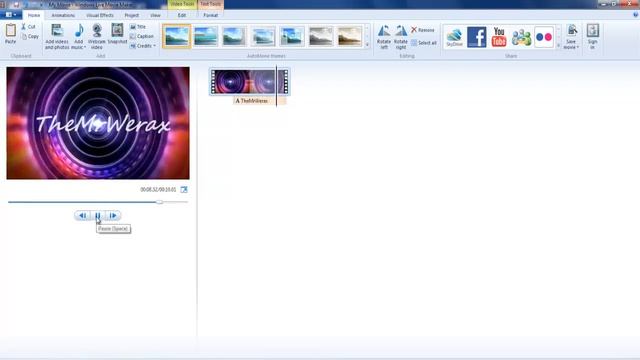This screenshot has width=640, height=360.
Task: Open the View tab
Action: point(155,15)
